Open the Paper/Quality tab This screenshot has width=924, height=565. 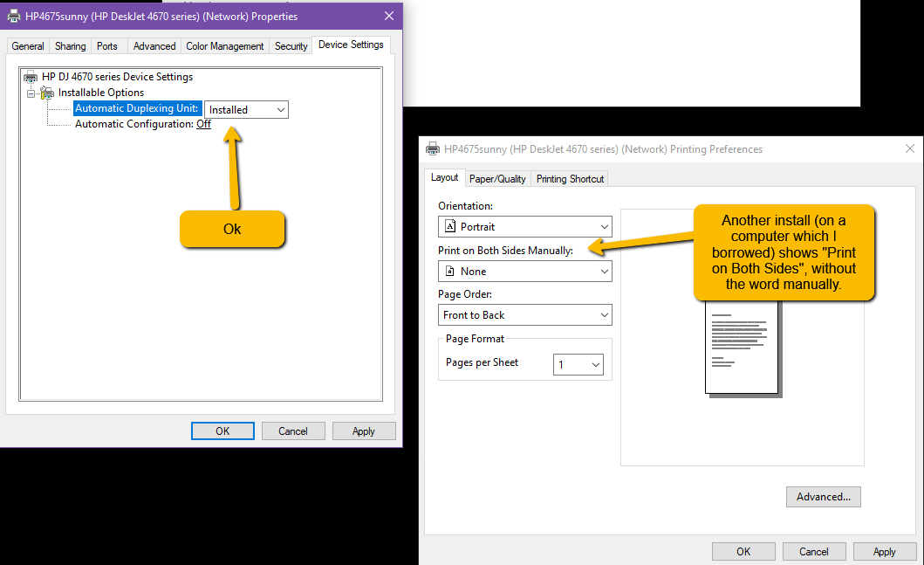[497, 179]
